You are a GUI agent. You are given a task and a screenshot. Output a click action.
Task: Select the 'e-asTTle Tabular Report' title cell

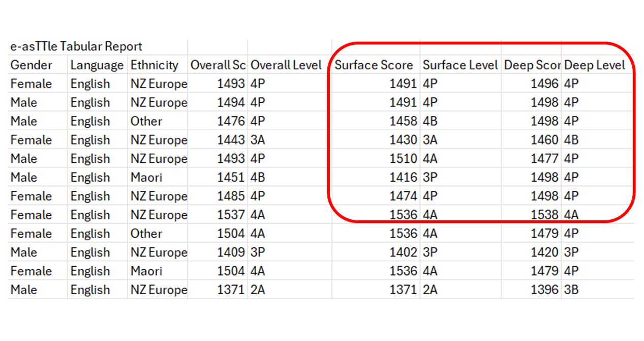(76, 47)
